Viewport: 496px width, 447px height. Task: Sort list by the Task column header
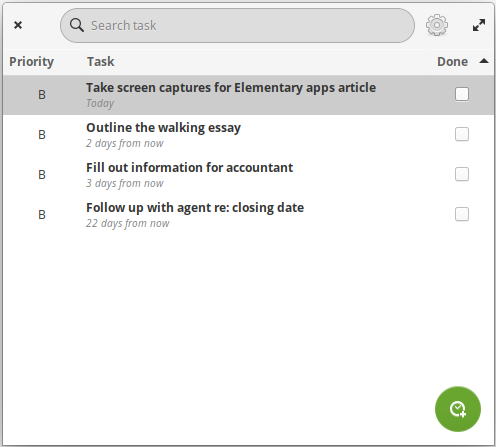point(101,62)
